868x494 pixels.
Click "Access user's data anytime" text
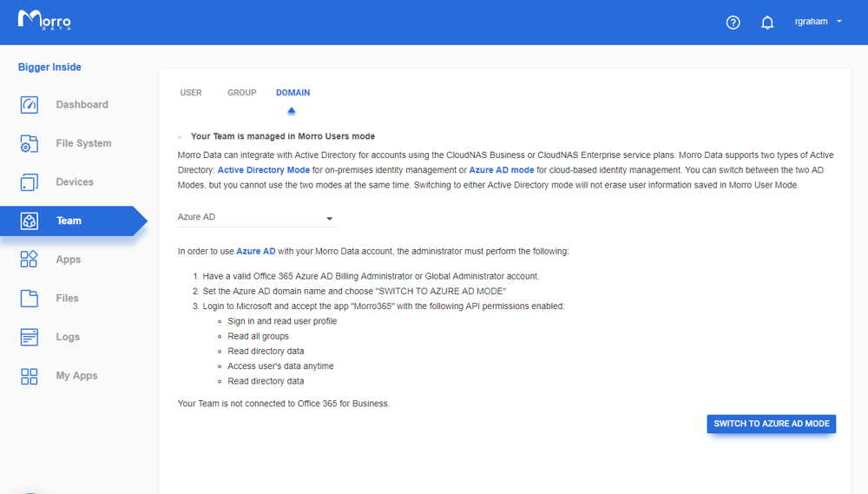coord(280,366)
